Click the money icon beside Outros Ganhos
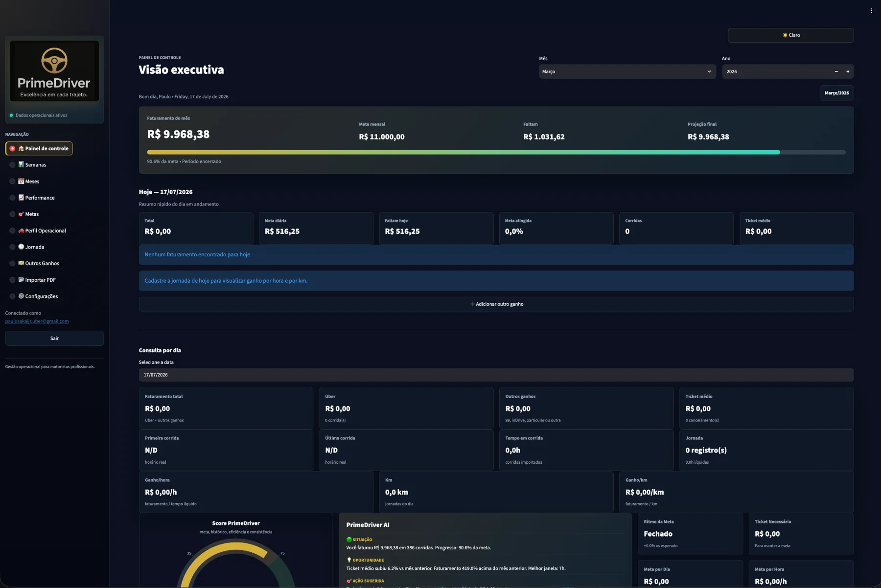881x588 pixels. [x=21, y=263]
